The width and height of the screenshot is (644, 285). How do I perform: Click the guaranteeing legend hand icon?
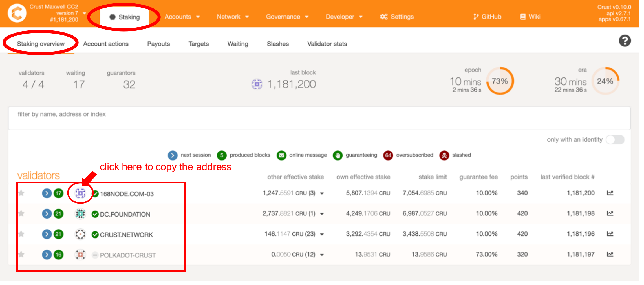pyautogui.click(x=338, y=155)
